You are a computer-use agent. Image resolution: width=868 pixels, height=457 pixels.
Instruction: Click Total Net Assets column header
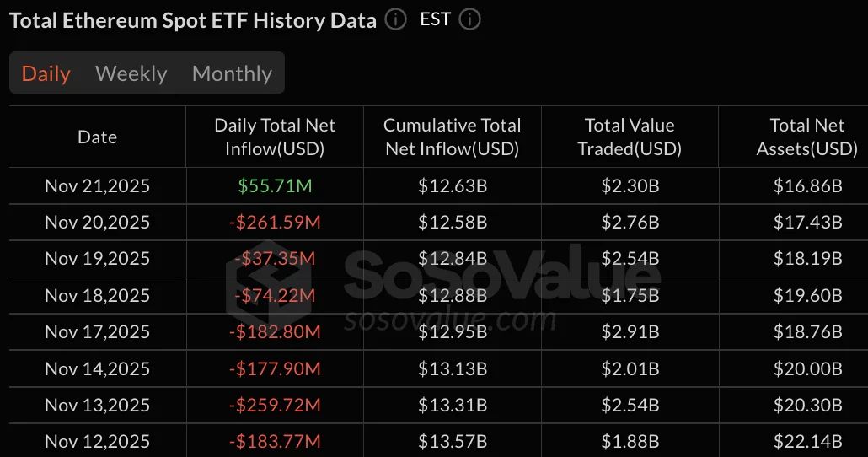806,137
